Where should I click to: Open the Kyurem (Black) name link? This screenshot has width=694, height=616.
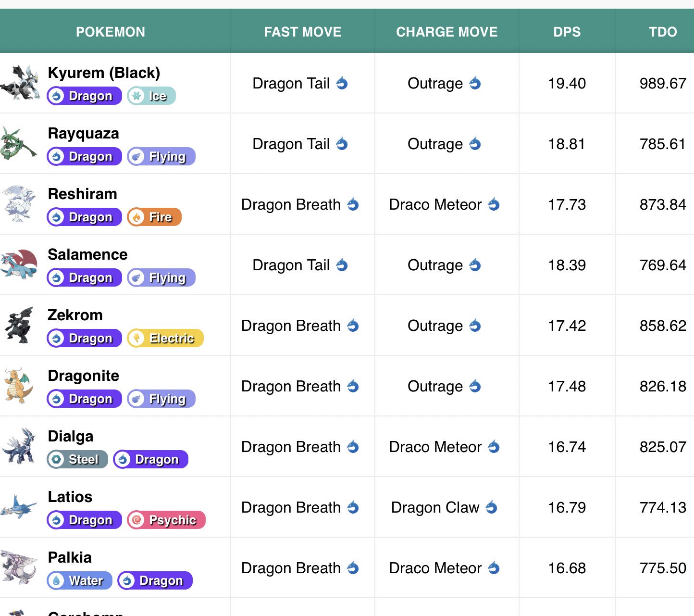pyautogui.click(x=104, y=73)
